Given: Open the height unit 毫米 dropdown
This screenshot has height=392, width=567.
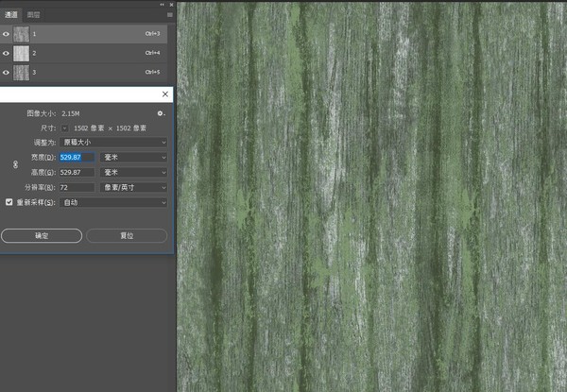Looking at the screenshot, I should (133, 172).
